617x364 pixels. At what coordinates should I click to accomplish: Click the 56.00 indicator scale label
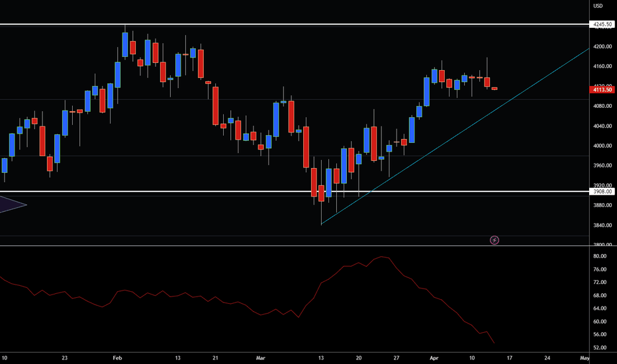pos(600,334)
